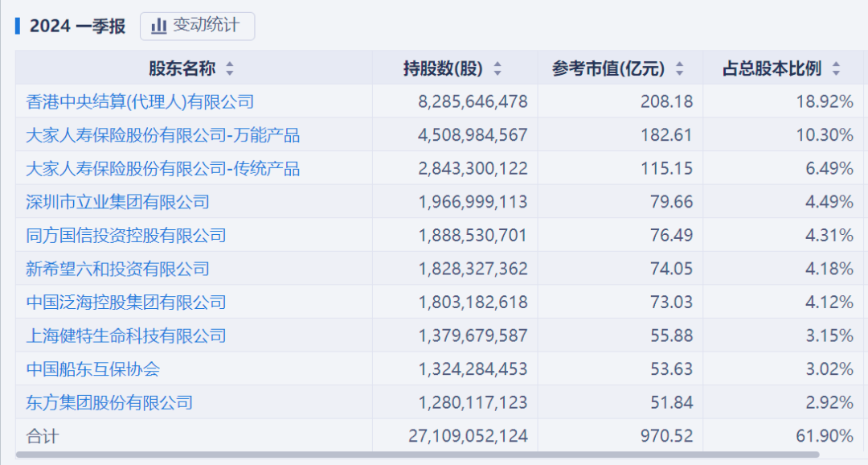
Task: Sort by 持股数(股) column arrows
Action: 497,68
